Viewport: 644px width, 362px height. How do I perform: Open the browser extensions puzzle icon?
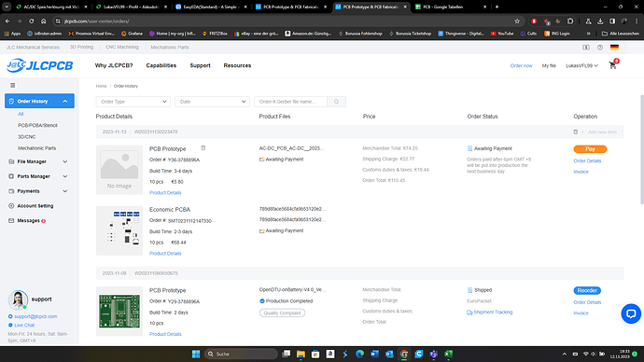click(570, 21)
